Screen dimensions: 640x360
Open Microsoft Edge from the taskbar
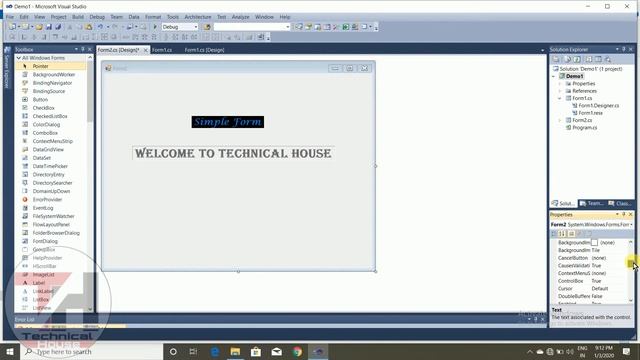click(215, 351)
